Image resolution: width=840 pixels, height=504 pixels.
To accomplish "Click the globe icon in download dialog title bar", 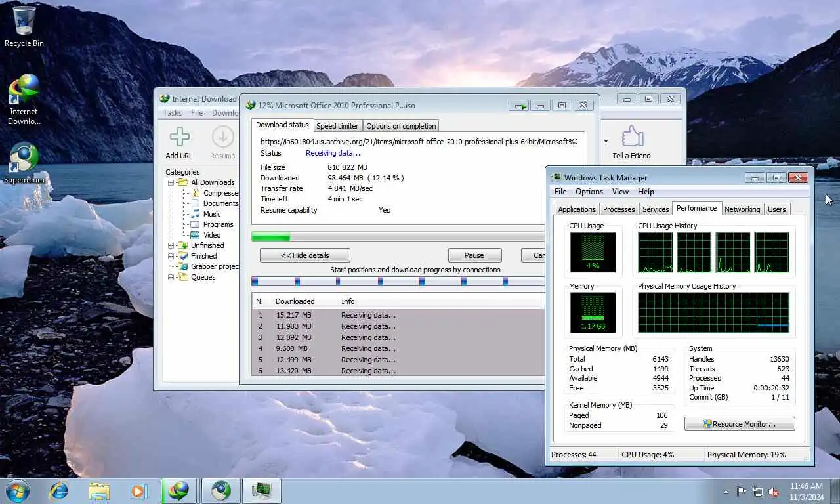I will coord(251,105).
